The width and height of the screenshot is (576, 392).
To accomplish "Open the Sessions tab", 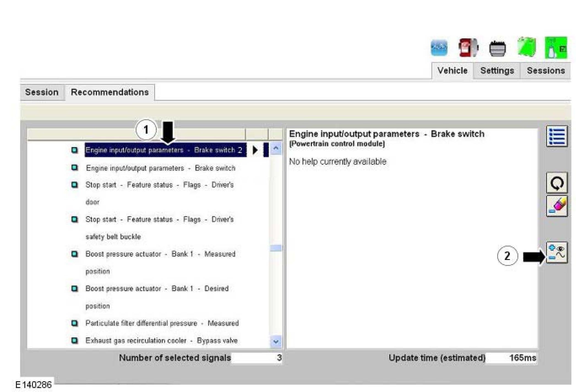I will tap(545, 71).
